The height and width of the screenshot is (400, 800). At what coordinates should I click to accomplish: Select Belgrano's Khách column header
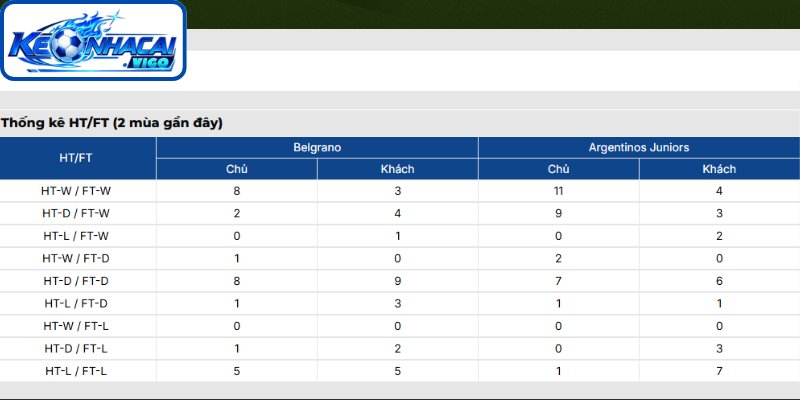(397, 169)
